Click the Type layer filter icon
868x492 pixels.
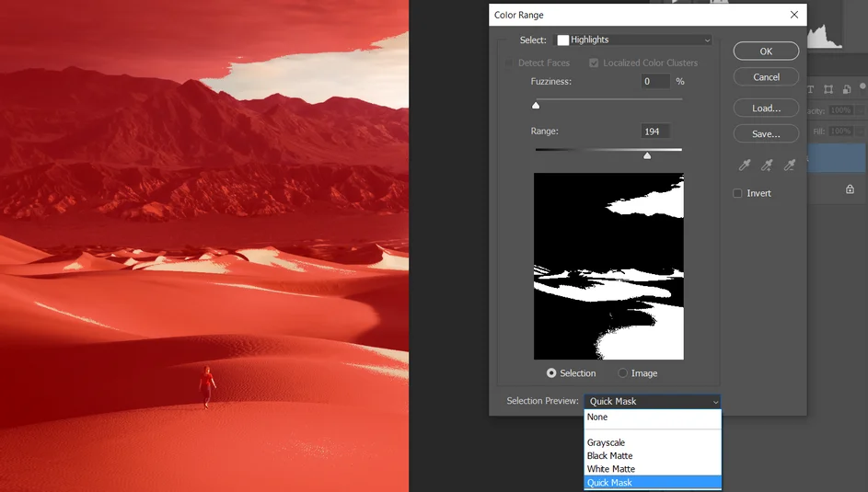[x=811, y=89]
